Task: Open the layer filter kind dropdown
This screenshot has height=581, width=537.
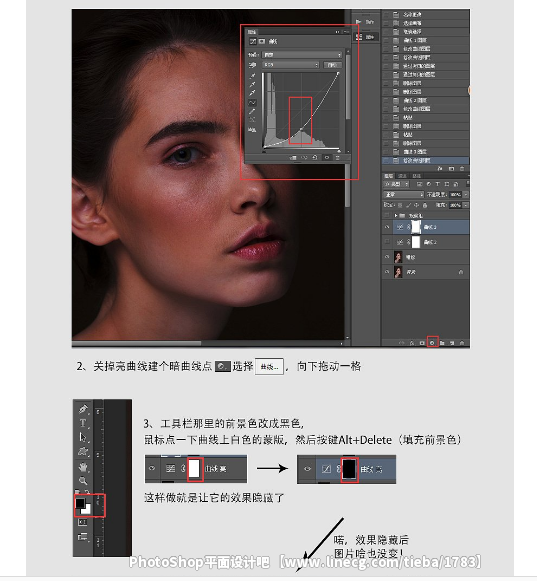Action: click(x=396, y=184)
